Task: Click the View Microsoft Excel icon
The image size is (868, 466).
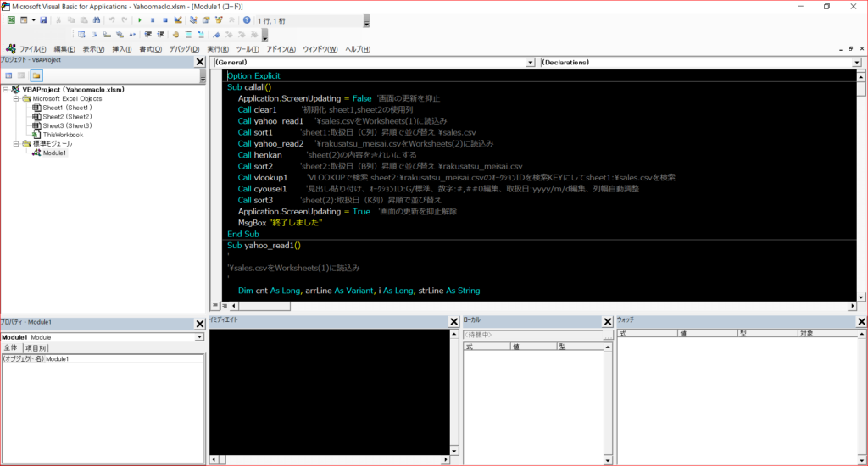Action: 11,19
